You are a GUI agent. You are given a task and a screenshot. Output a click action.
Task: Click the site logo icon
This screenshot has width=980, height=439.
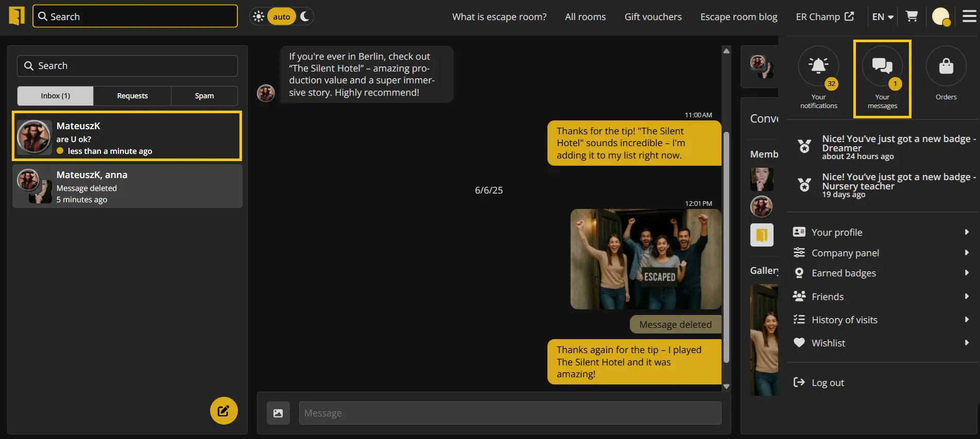pyautogui.click(x=16, y=16)
